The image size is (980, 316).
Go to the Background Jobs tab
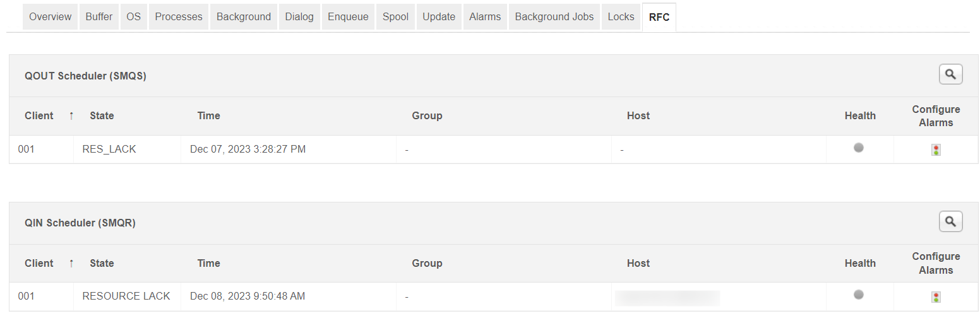point(554,17)
